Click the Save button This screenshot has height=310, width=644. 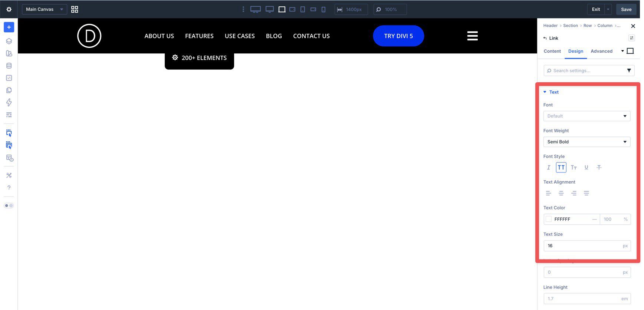[x=626, y=9]
